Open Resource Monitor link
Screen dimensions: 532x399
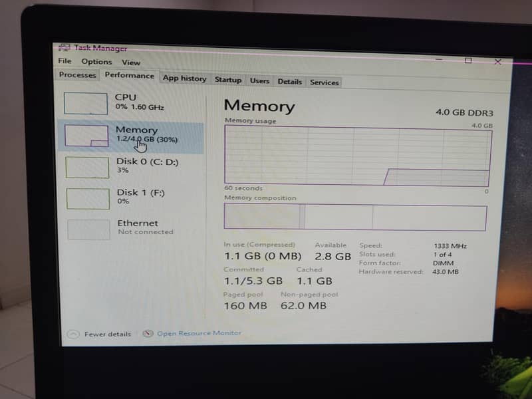(199, 333)
